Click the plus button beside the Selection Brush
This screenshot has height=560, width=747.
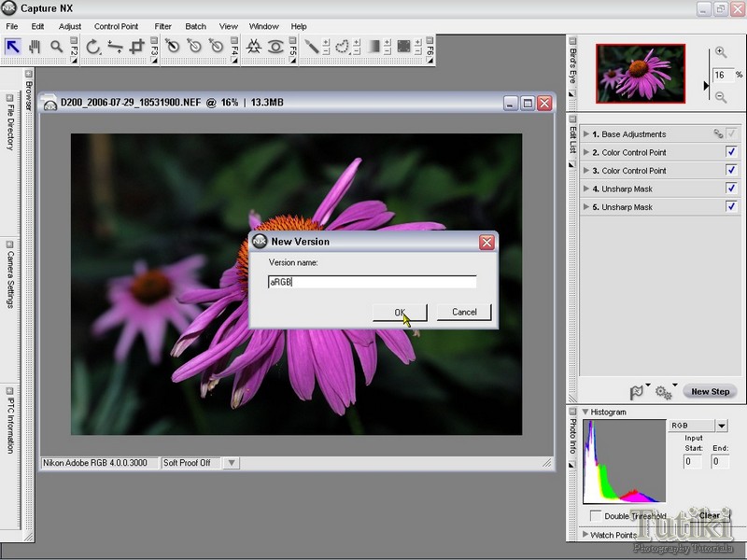(326, 42)
